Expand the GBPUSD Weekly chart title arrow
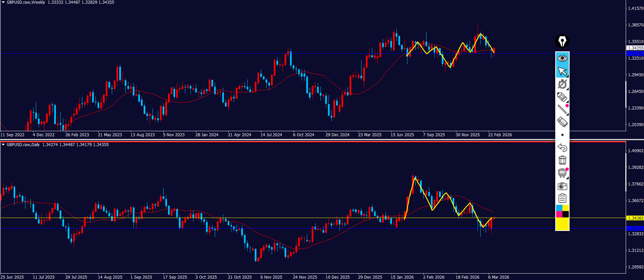This screenshot has height=280, width=644. (3, 2)
